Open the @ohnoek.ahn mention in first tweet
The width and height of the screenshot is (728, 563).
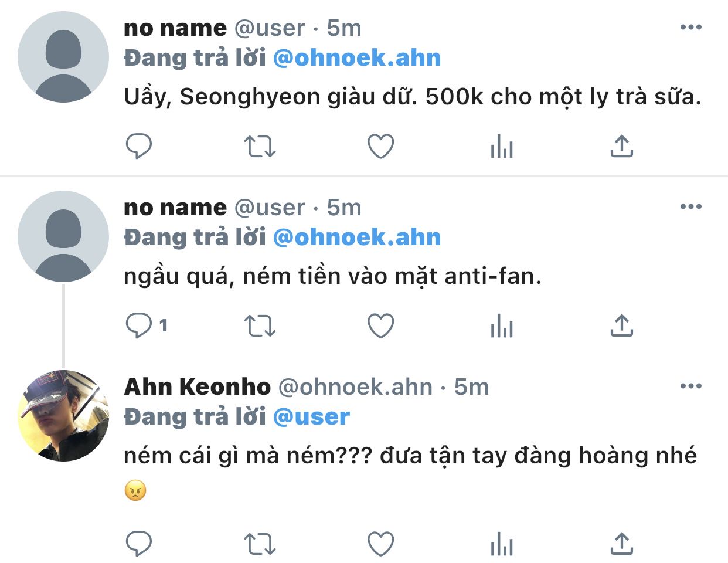pyautogui.click(x=356, y=58)
